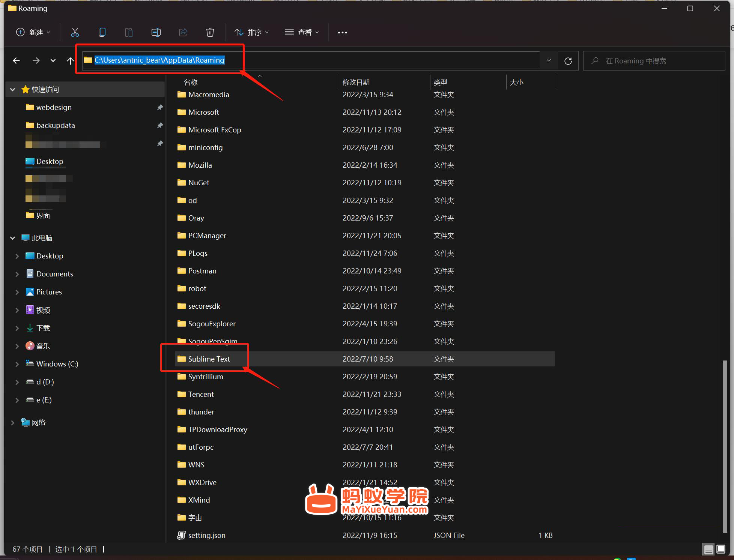Click the Paste clipboard icon
734x560 pixels.
pos(129,32)
